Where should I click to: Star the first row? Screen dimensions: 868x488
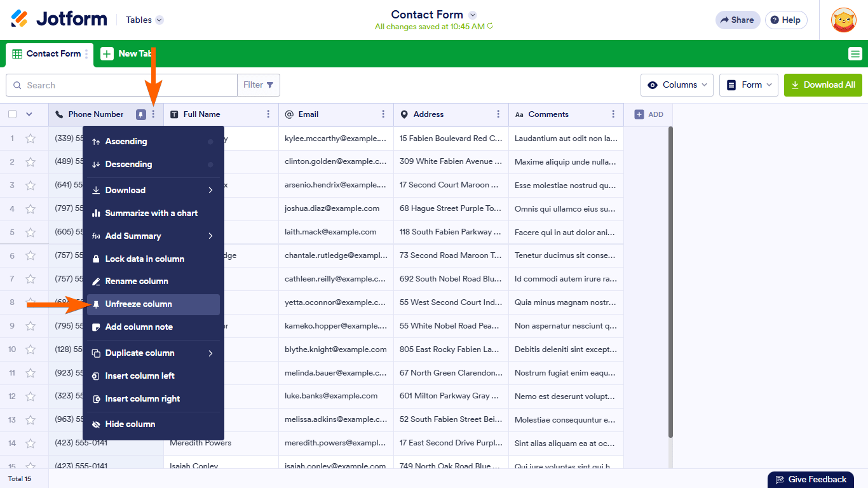tap(31, 139)
